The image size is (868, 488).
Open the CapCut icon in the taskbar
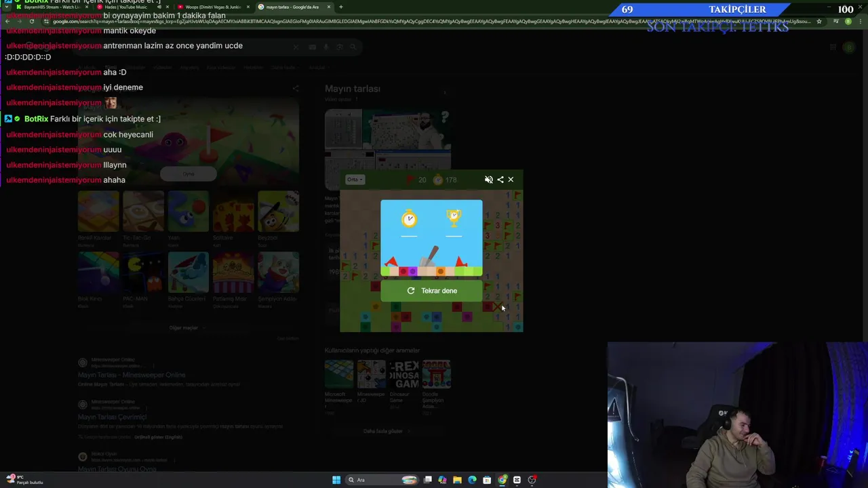(x=517, y=480)
